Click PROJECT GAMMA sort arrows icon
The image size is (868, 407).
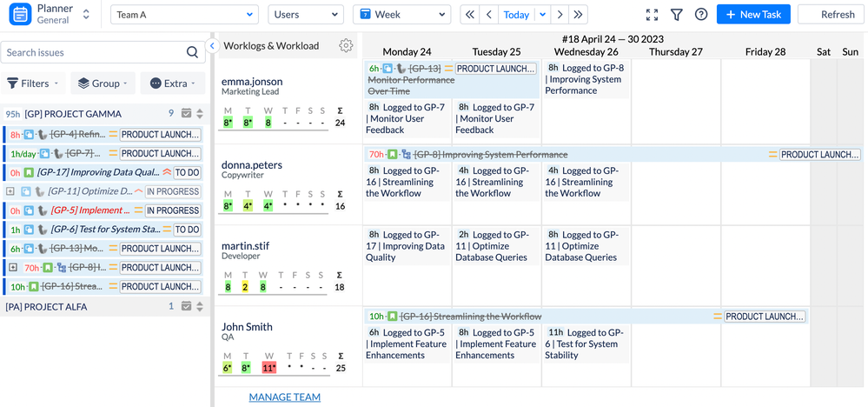(x=200, y=114)
